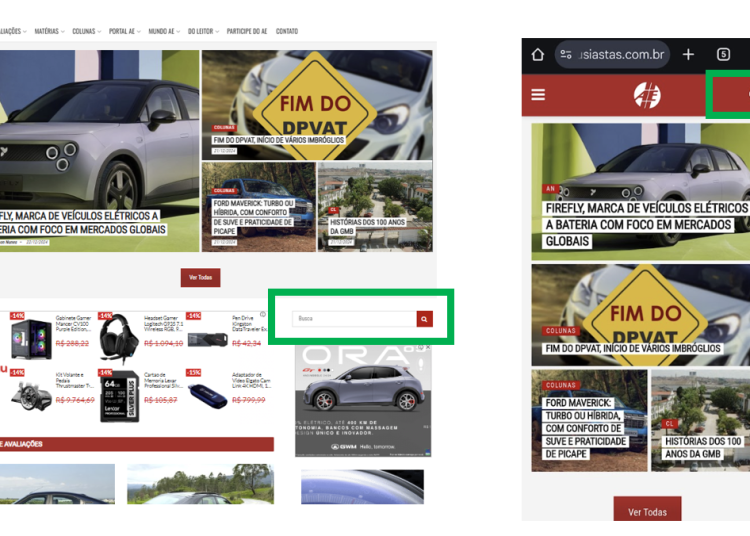Open the Ford Maverick article on desktop
750x536 pixels.
[x=254, y=216]
